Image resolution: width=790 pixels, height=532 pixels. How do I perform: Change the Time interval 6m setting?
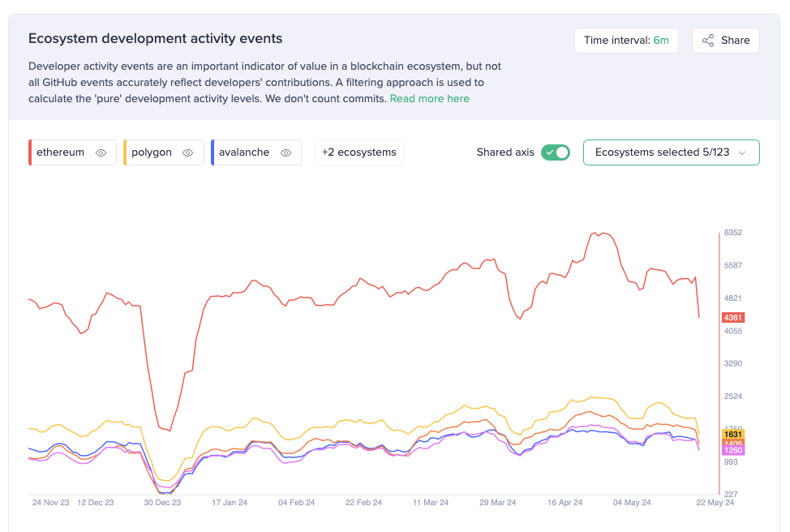(x=625, y=41)
